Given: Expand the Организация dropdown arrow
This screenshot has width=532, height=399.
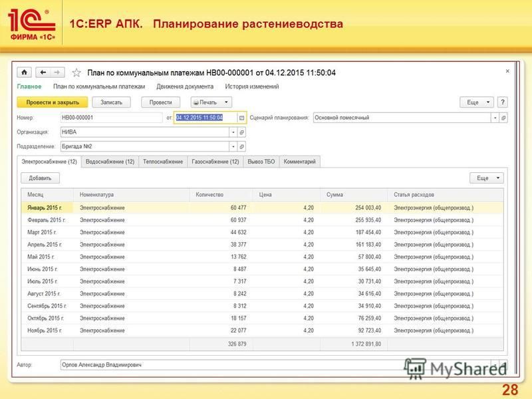Looking at the screenshot, I should coord(233,132).
